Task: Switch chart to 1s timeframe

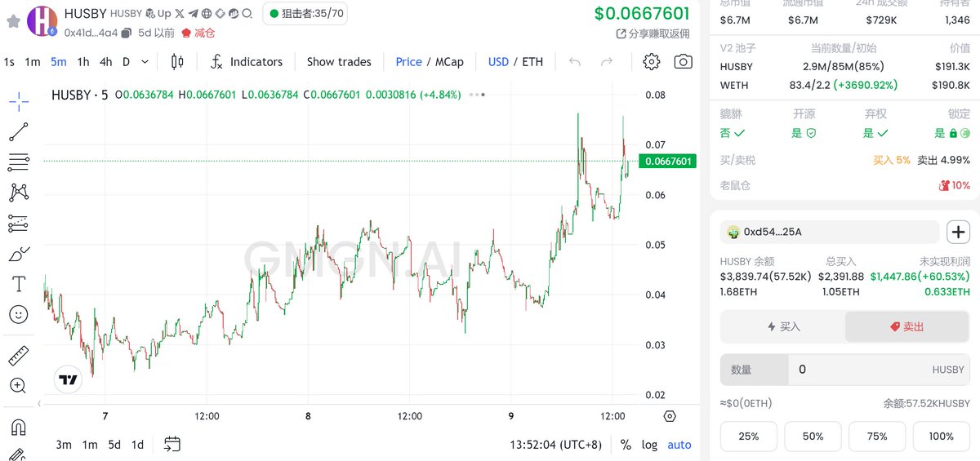Action: click(9, 61)
